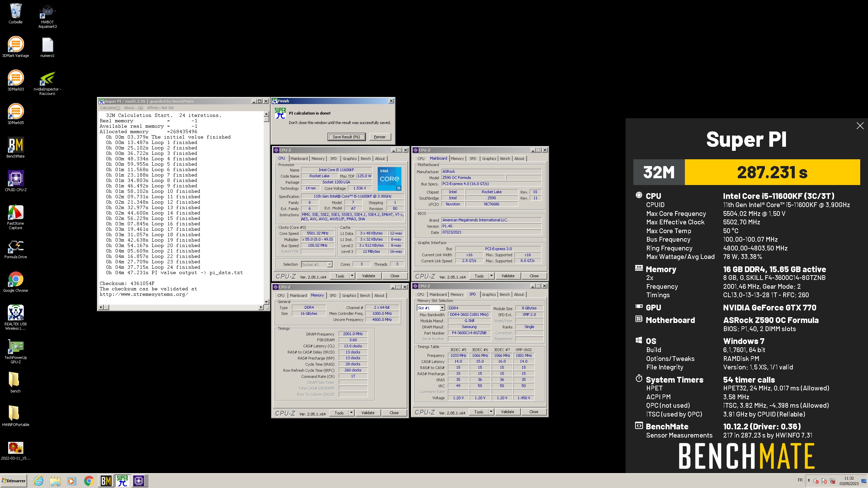This screenshot has width=868, height=488.
Task: Click Tools button in CPU-Z Memory window
Action: (339, 413)
